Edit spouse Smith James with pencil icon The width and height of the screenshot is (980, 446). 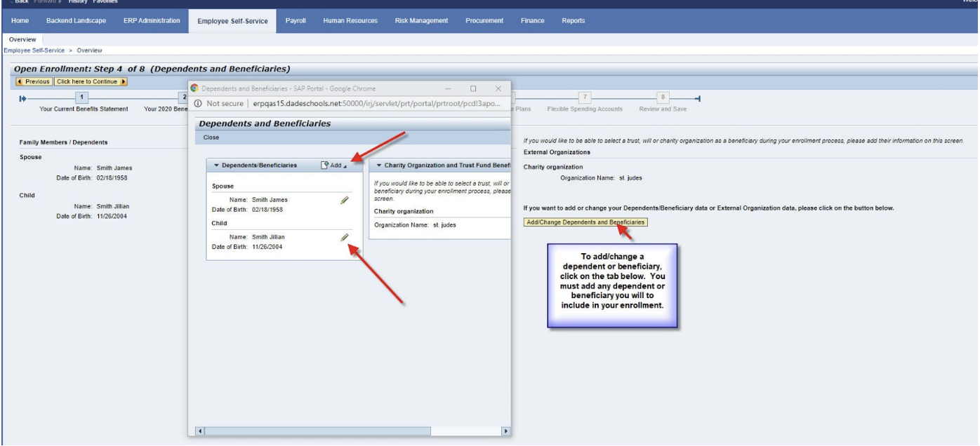344,201
